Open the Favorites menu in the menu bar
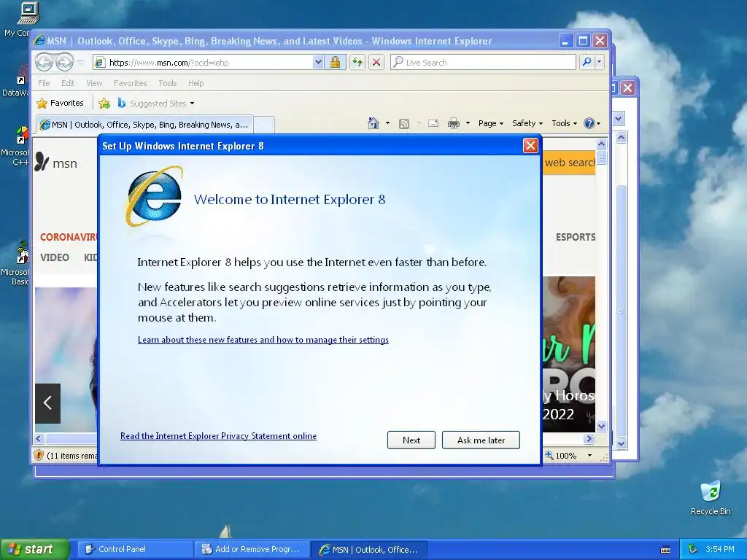The image size is (747, 560). pyautogui.click(x=130, y=83)
